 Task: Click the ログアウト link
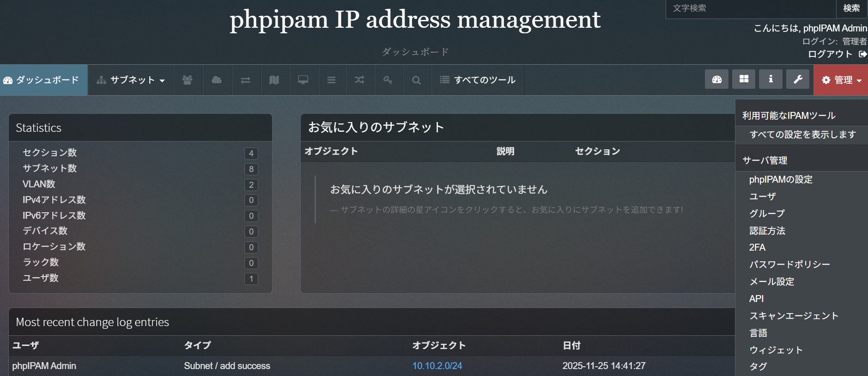tap(830, 54)
